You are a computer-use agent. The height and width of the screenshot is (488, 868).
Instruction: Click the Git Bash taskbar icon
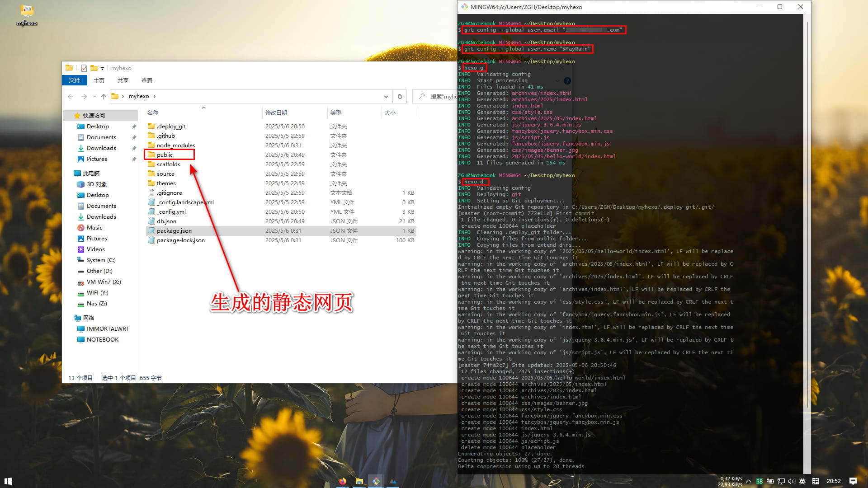[x=376, y=481]
